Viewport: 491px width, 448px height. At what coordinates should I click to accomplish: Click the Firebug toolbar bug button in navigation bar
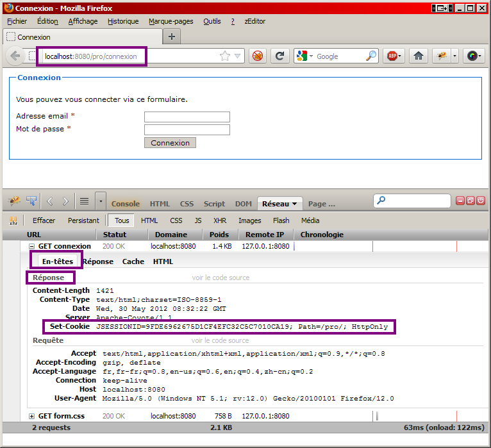pos(442,56)
